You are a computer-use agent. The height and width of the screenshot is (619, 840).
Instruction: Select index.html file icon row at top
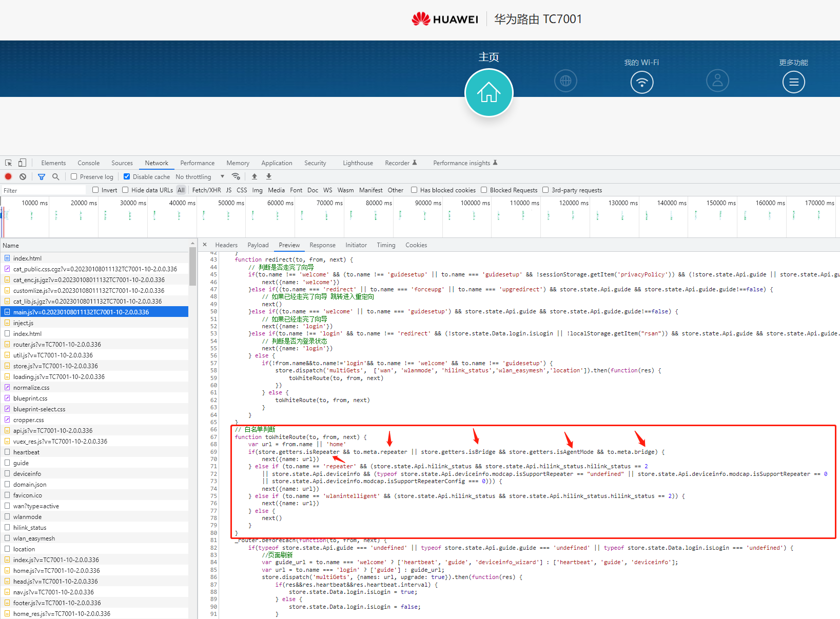[7, 258]
